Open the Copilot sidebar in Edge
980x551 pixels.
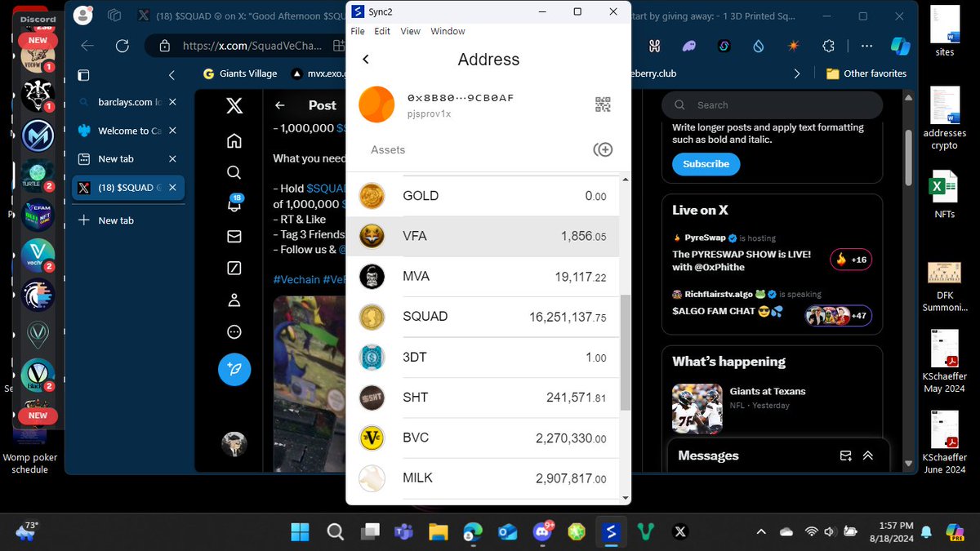point(899,47)
